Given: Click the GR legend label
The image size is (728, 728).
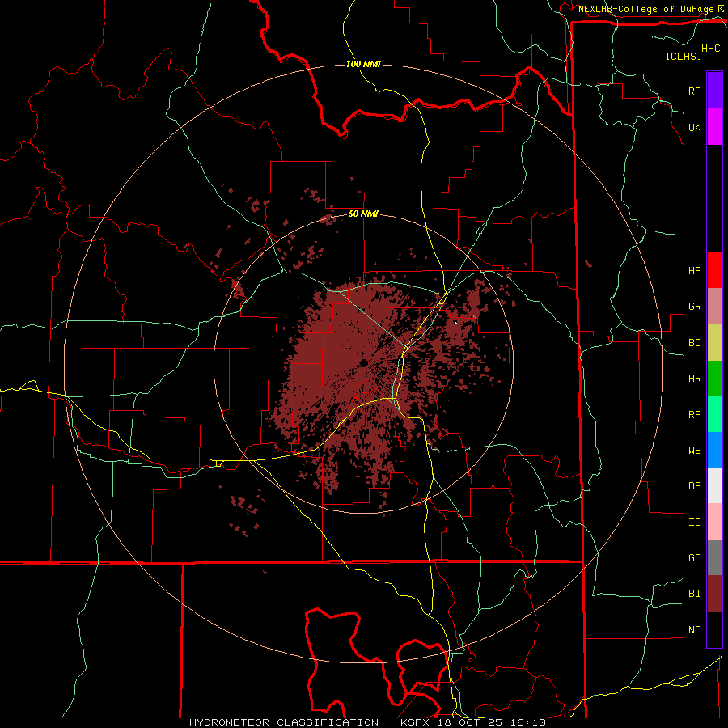Looking at the screenshot, I should click(x=694, y=307).
